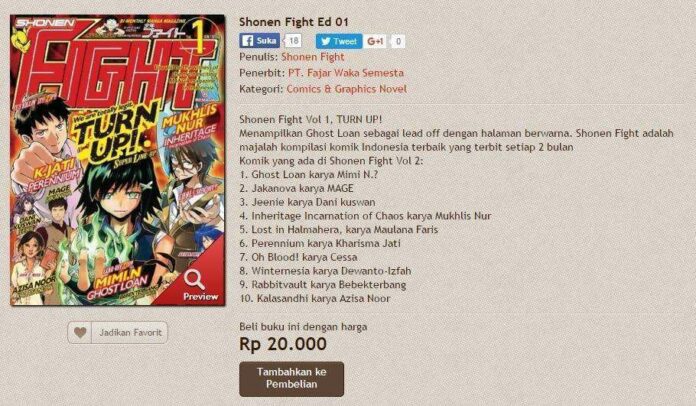Screen dimensions: 696x406
Task: Open Comics & Graphics Novel category link
Action: tap(346, 89)
